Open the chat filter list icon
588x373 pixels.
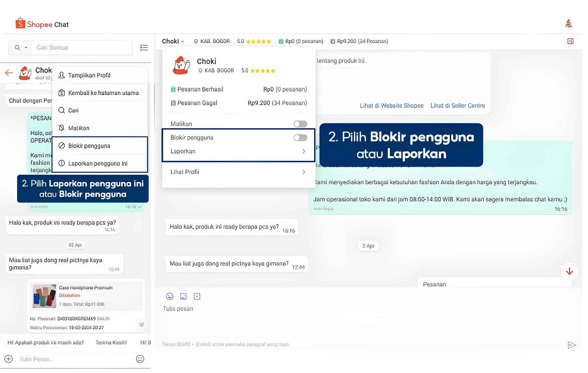coord(144,47)
